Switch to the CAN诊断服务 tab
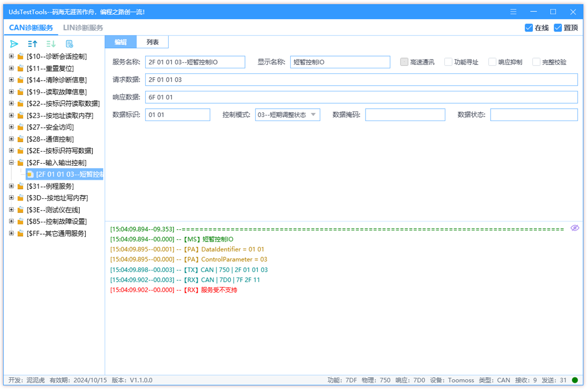 coord(31,28)
